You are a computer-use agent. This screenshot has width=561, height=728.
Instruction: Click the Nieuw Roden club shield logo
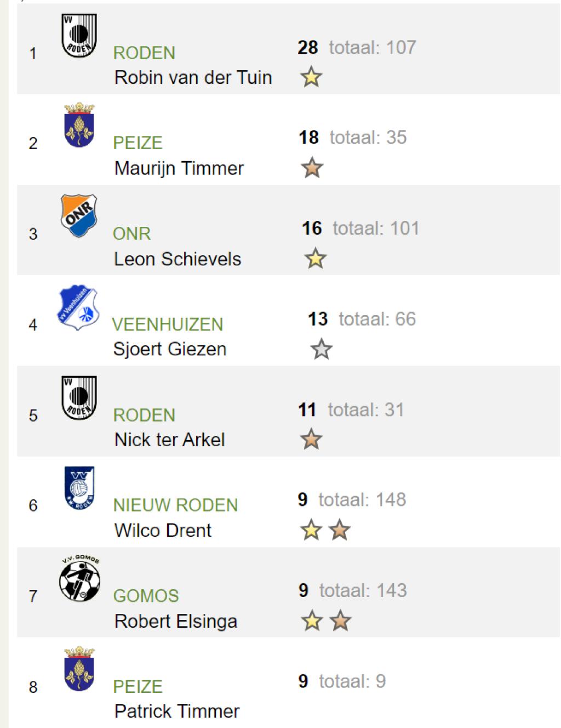click(79, 488)
